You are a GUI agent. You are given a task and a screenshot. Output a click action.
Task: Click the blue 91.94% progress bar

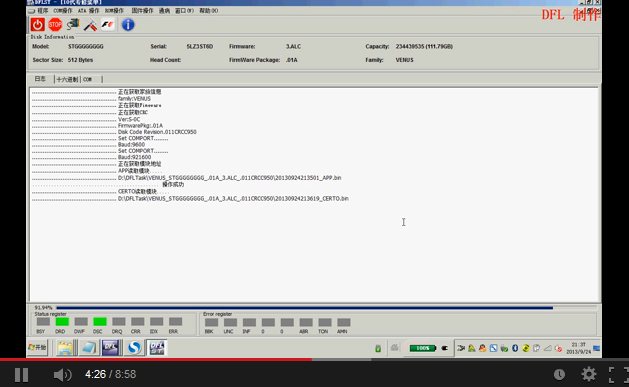[304, 308]
